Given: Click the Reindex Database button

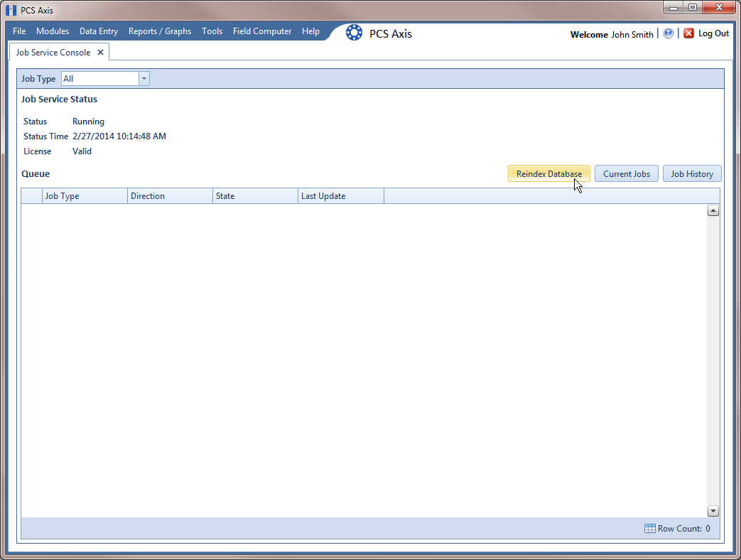Looking at the screenshot, I should tap(549, 174).
